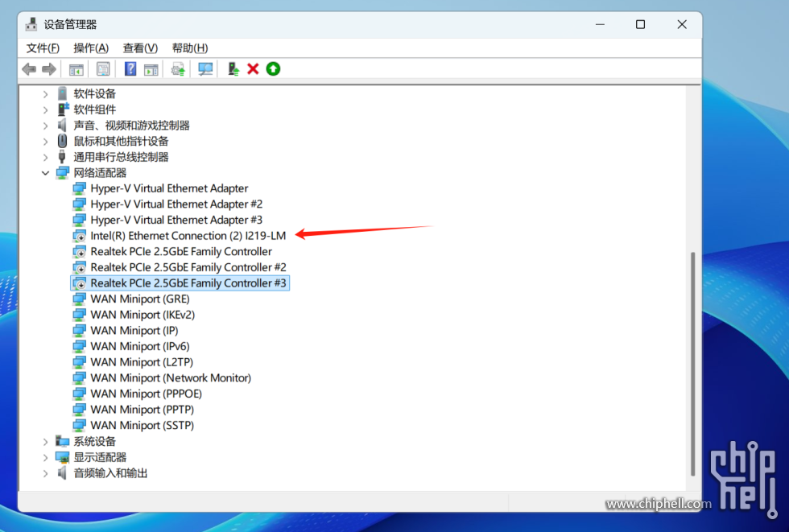Select WAN Miniport (IP)

point(134,330)
